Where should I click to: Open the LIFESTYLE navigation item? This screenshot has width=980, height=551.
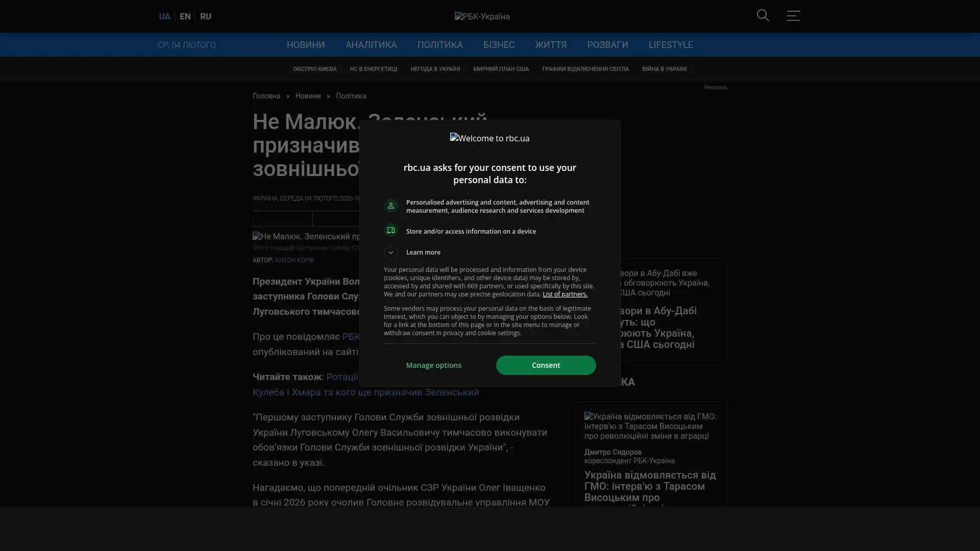pos(670,45)
